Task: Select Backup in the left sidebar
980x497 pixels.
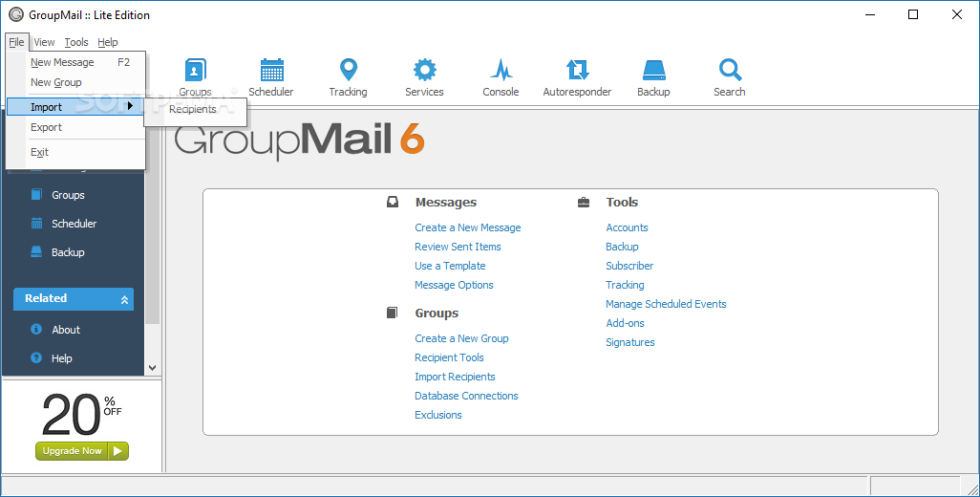Action: 68,252
